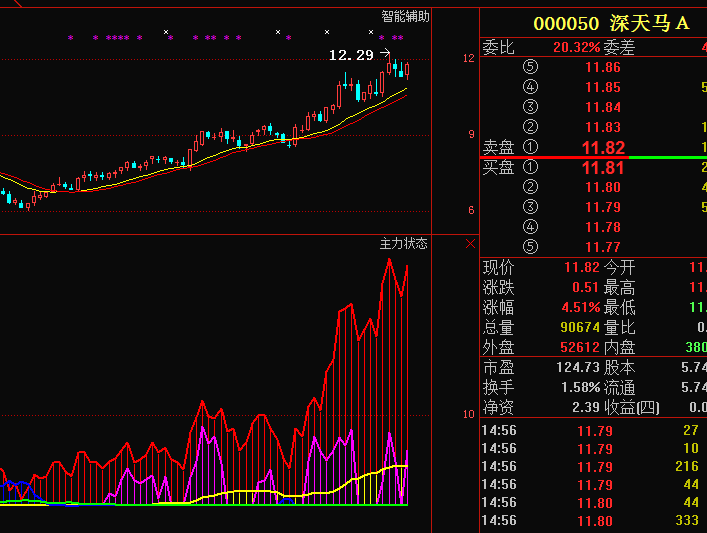The height and width of the screenshot is (533, 707).
Task: Click the 智能辅助 label on the chart
Action: [x=405, y=16]
